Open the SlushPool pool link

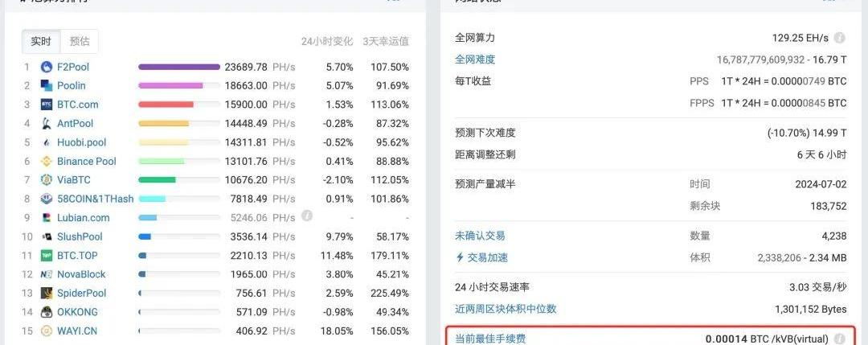pos(80,237)
